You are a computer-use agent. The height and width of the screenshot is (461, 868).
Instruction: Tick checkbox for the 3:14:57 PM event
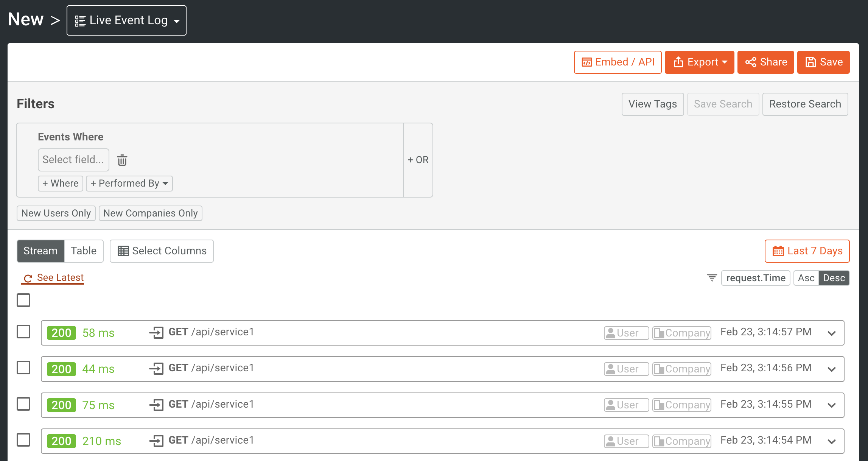point(23,332)
